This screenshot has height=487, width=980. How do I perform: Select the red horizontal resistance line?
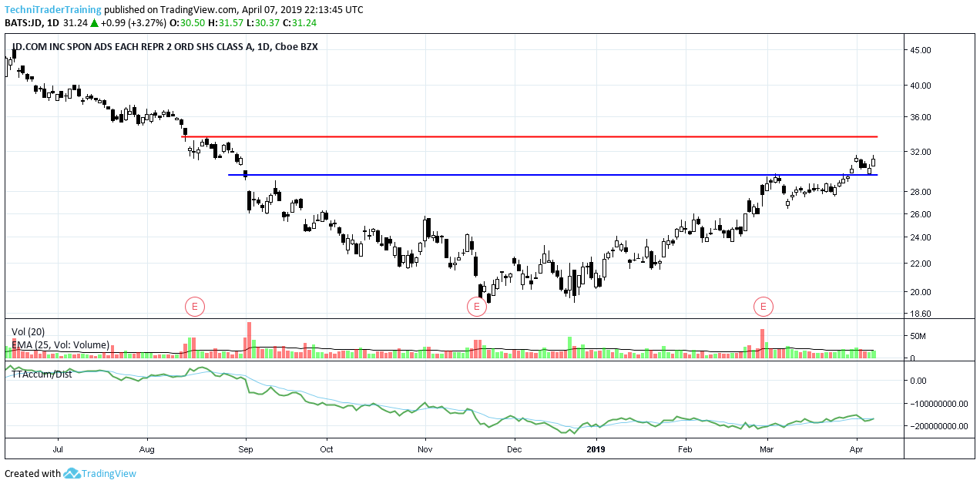pyautogui.click(x=530, y=136)
